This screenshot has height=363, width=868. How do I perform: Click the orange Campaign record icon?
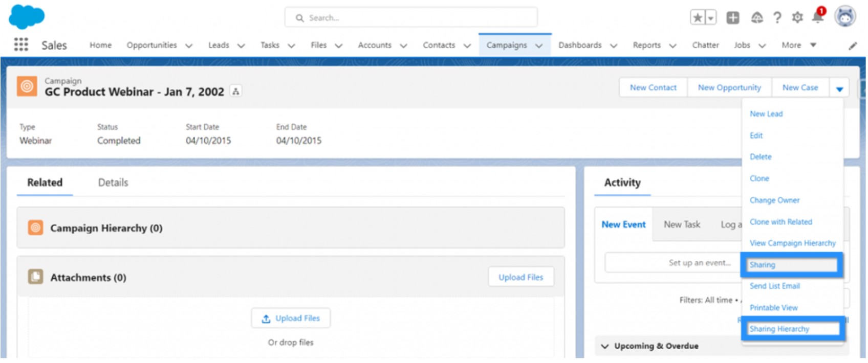[27, 86]
